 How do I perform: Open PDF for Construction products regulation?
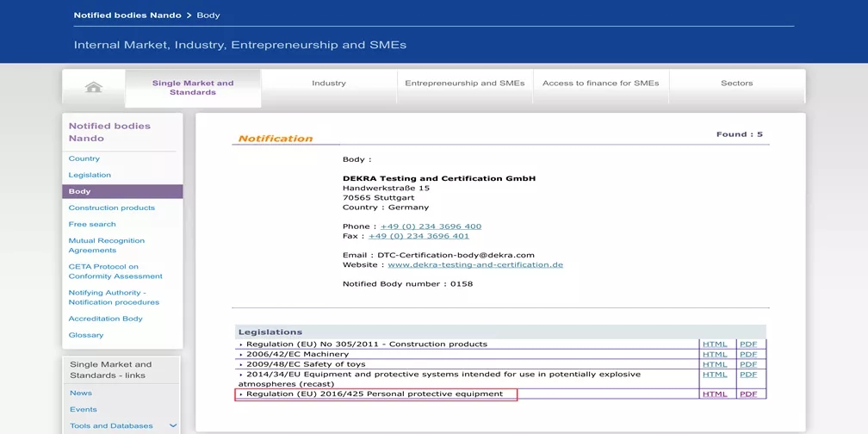coord(747,344)
